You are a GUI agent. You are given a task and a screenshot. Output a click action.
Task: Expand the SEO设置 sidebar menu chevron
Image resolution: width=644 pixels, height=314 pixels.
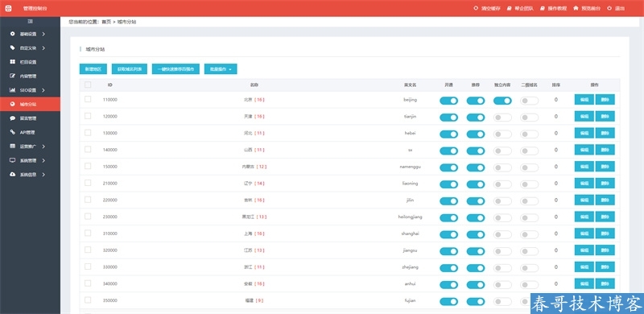tap(43, 90)
